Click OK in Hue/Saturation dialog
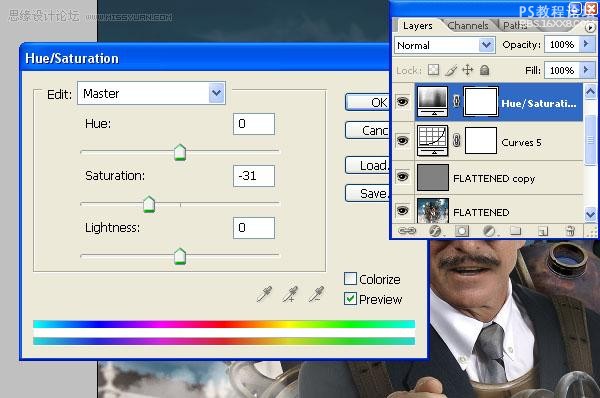The height and width of the screenshot is (398, 600). point(367,102)
